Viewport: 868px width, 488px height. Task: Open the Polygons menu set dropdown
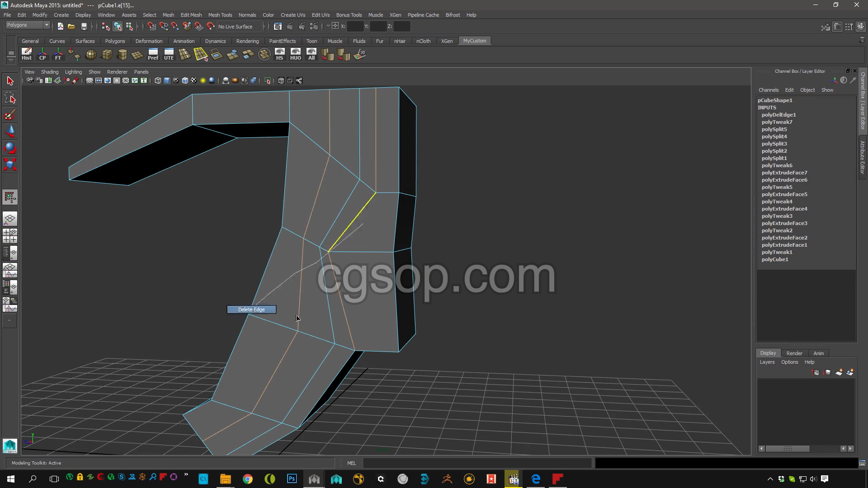click(x=28, y=25)
